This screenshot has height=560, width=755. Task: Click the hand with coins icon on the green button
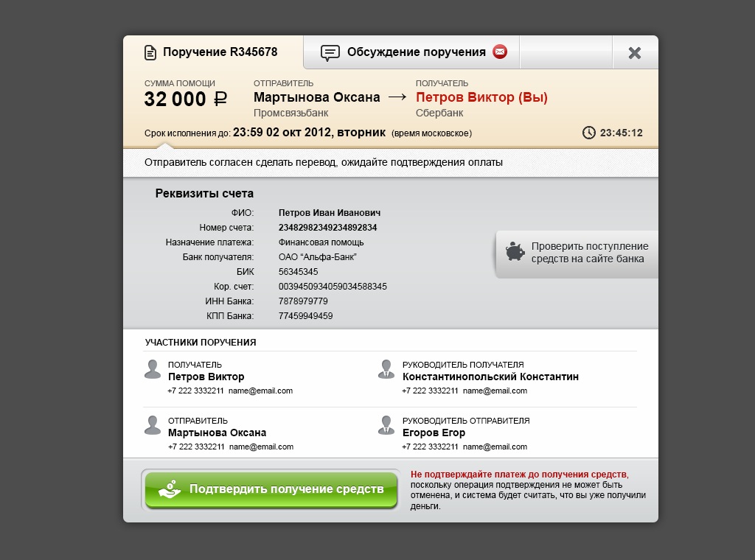tap(170, 489)
